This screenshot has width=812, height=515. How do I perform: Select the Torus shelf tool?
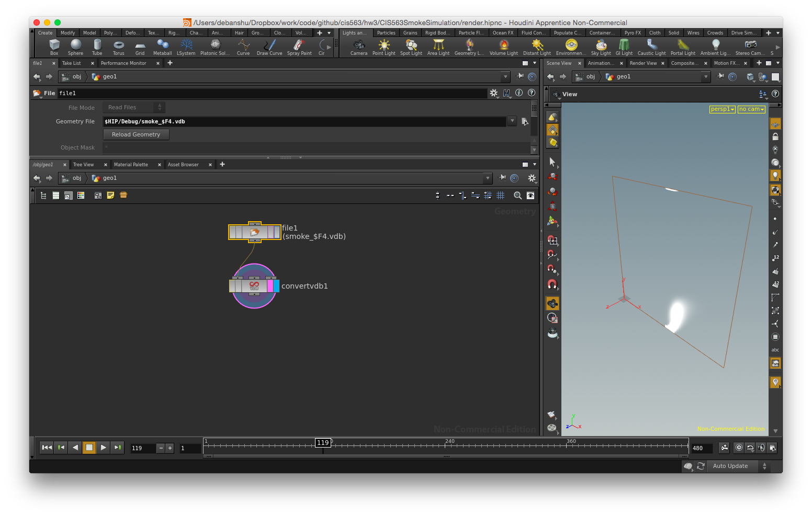[119, 47]
